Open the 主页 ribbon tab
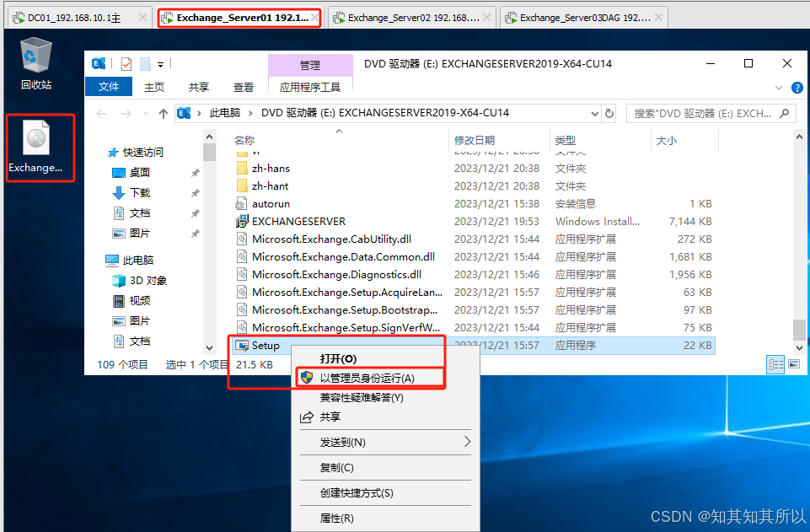810x532 pixels. (154, 87)
